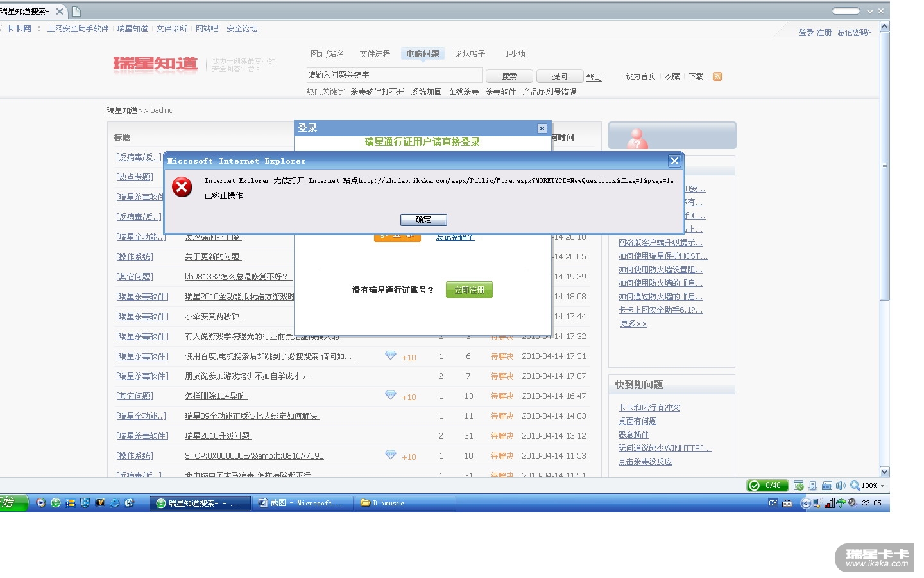
Task: Click the 搜索 search button
Action: coord(509,76)
